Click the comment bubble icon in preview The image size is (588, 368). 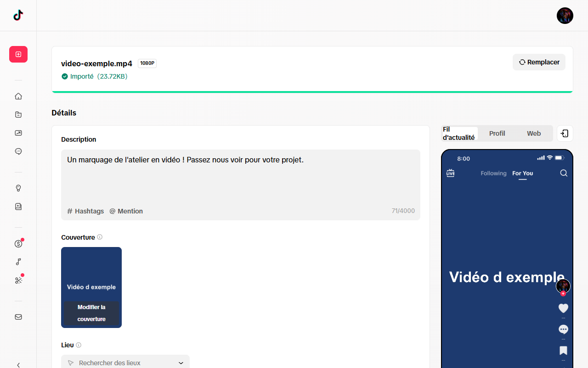(563, 329)
